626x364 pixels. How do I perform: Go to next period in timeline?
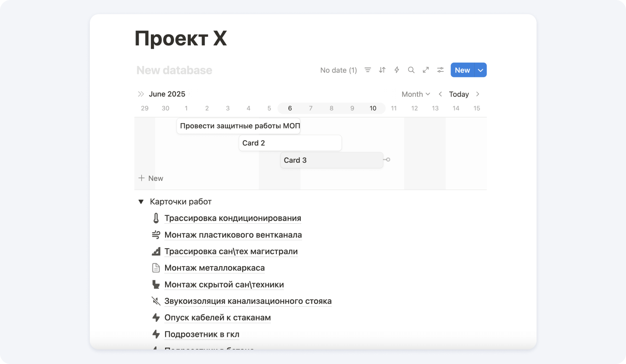pyautogui.click(x=477, y=94)
